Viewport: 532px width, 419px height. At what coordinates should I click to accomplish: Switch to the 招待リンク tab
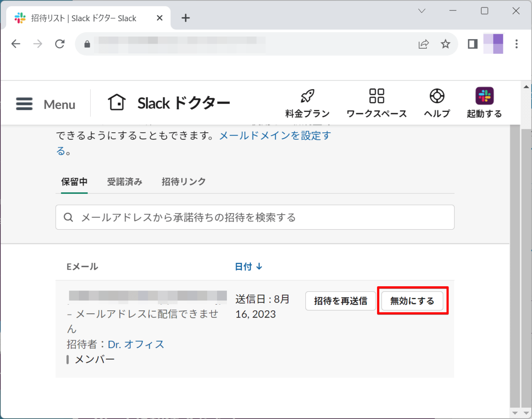click(x=184, y=182)
